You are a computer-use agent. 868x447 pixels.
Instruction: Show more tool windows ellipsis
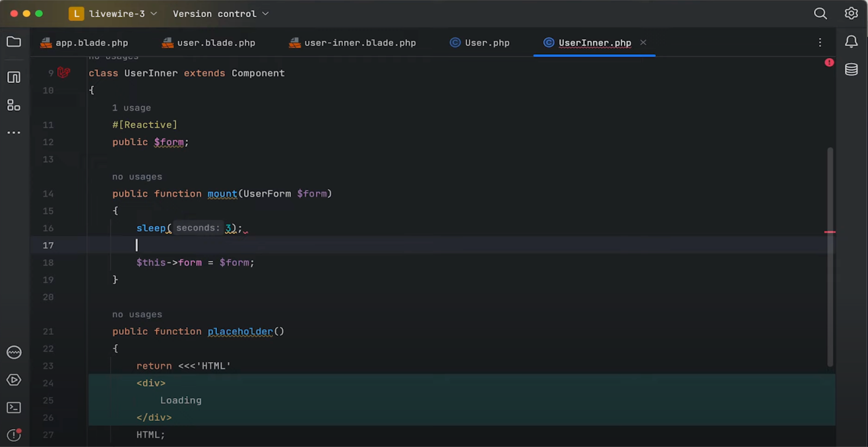[14, 132]
